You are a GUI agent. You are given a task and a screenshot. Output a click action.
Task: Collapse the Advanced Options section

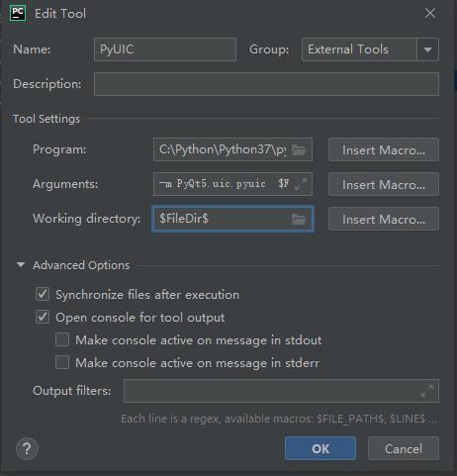(x=21, y=265)
